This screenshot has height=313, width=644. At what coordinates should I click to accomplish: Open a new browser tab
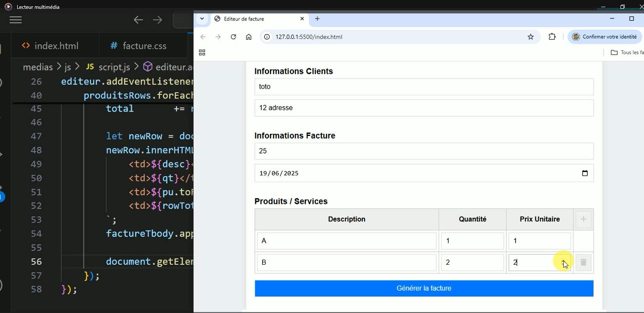coord(317,18)
